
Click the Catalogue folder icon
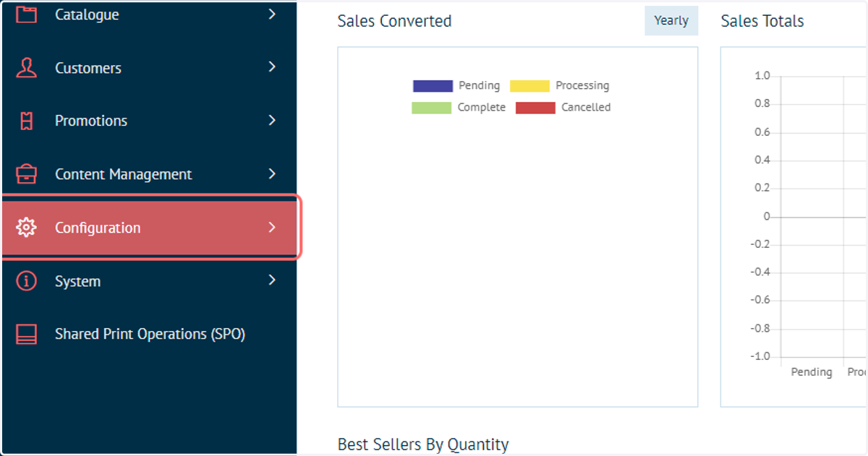[27, 14]
